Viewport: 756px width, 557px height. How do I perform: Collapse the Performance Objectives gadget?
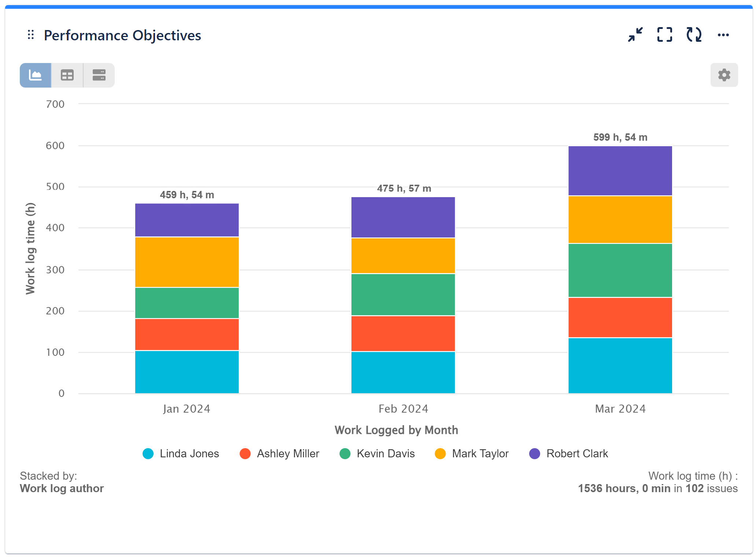coord(635,35)
